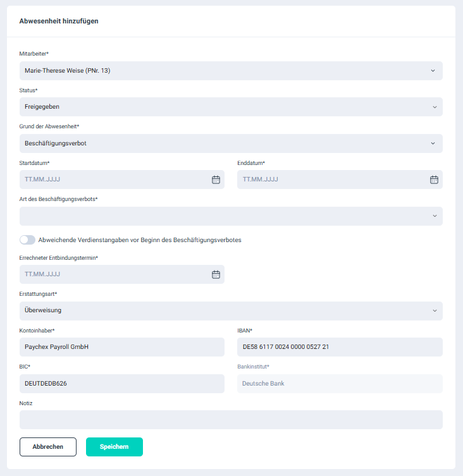Image resolution: width=463 pixels, height=476 pixels.
Task: Click the Notiz text field
Action: coord(231,420)
